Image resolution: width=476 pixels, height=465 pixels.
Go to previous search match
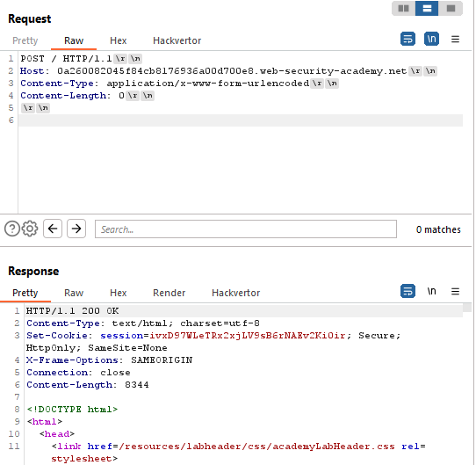53,229
